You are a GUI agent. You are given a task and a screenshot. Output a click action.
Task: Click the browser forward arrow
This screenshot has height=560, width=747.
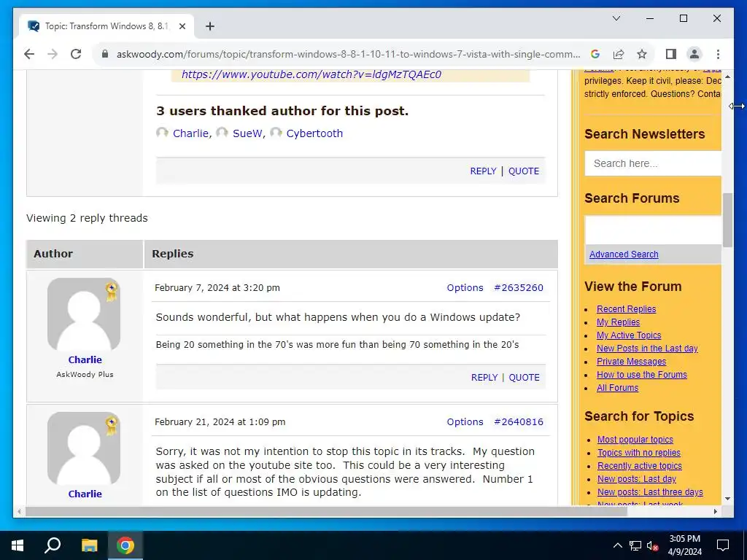[x=53, y=54]
